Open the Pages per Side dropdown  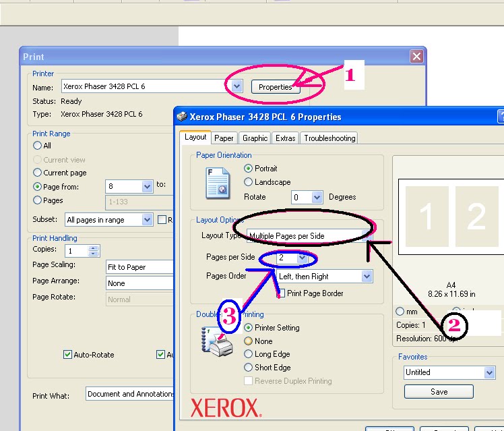tap(301, 257)
